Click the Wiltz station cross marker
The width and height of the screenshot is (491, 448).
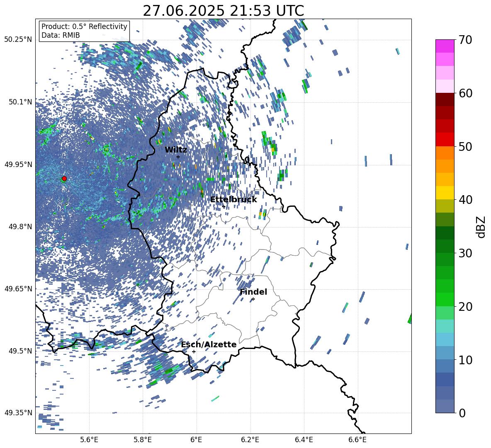(x=178, y=157)
